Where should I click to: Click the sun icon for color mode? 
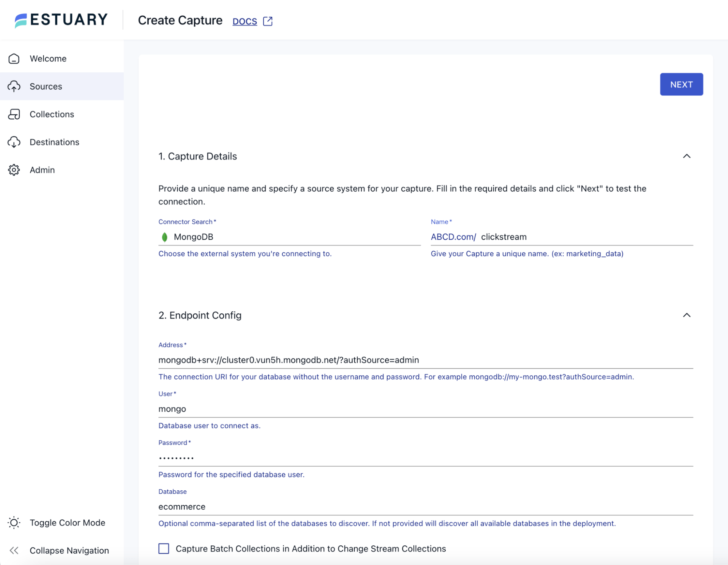(14, 523)
